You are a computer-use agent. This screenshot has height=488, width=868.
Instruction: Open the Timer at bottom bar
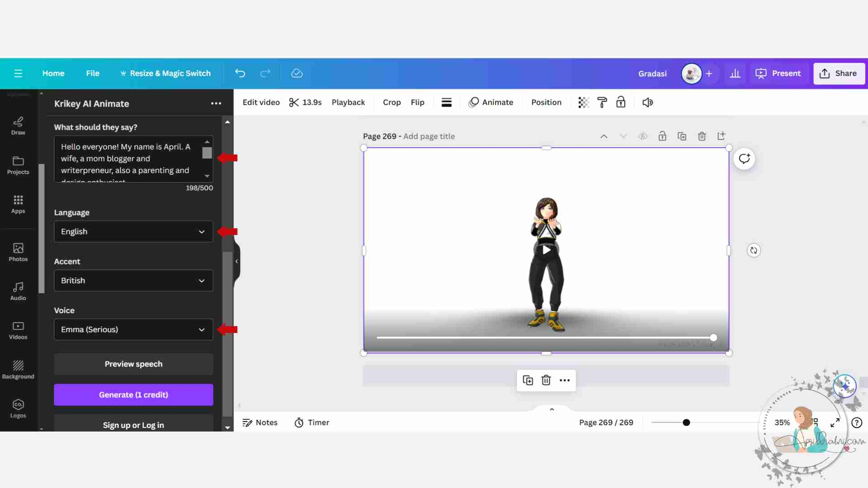tap(312, 422)
